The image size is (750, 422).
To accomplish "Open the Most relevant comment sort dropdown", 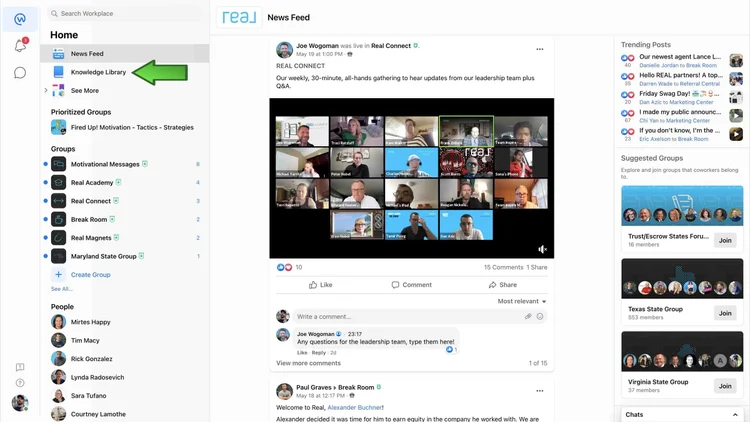I will click(522, 301).
